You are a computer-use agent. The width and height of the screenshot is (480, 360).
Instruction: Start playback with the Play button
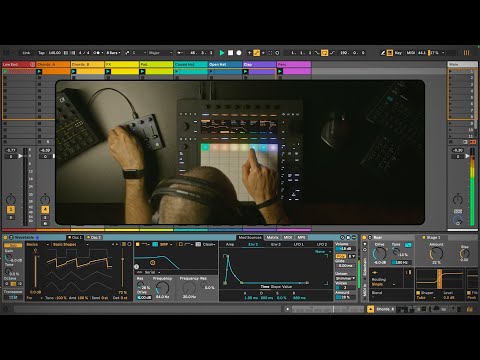(x=222, y=53)
